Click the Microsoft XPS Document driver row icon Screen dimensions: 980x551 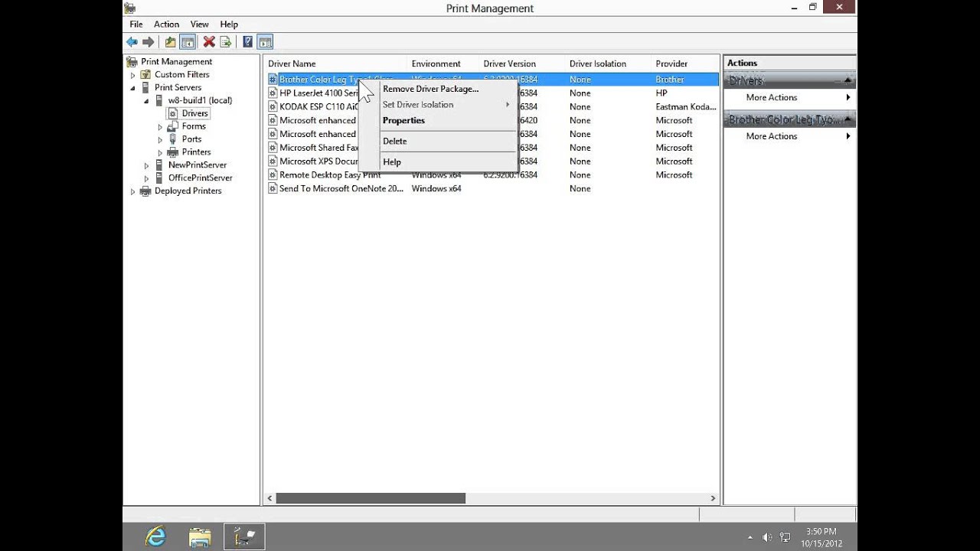pos(273,161)
